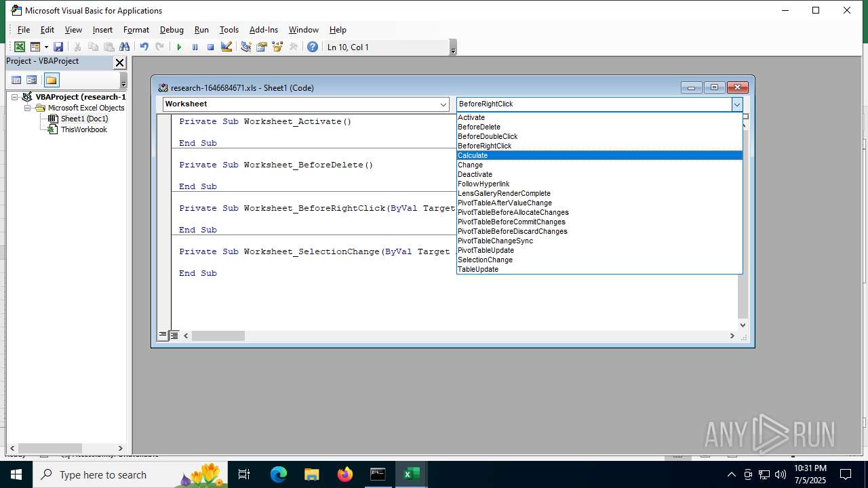The width and height of the screenshot is (868, 488).
Task: Toggle Design Mode icon
Action: [x=226, y=47]
